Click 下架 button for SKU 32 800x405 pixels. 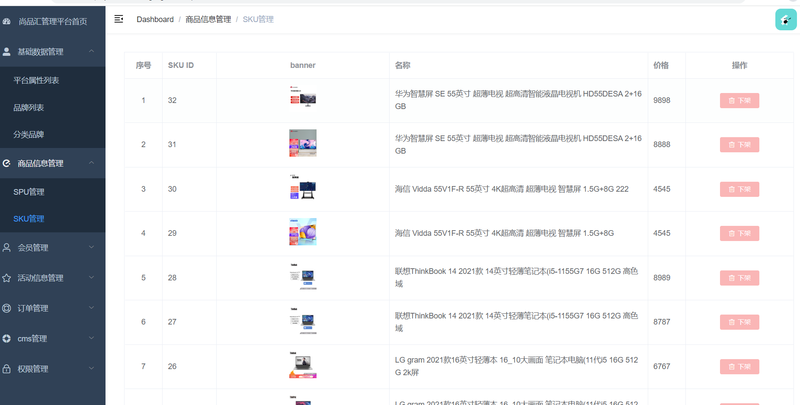click(739, 100)
